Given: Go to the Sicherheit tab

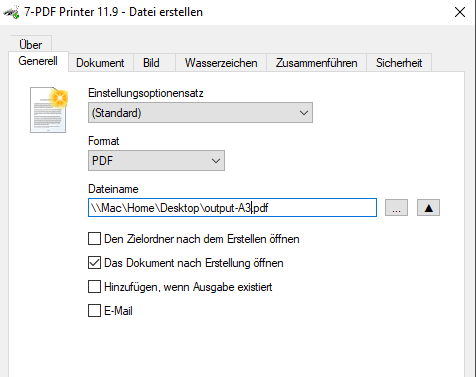Looking at the screenshot, I should (399, 63).
